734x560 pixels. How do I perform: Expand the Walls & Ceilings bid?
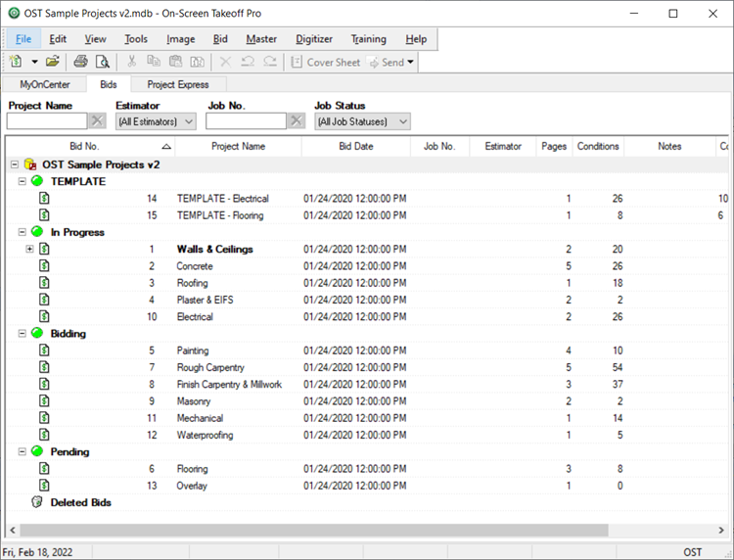(29, 249)
